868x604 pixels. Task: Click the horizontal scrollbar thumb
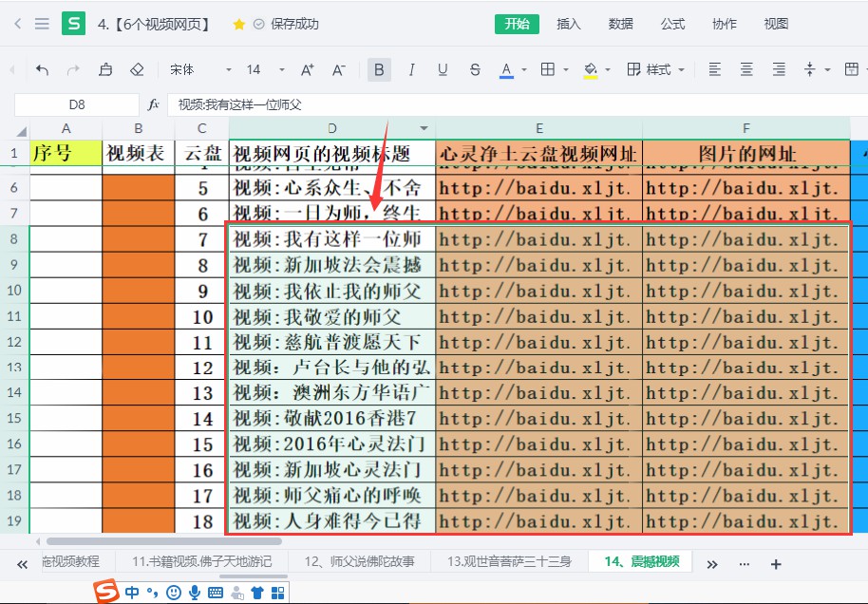pos(164,541)
